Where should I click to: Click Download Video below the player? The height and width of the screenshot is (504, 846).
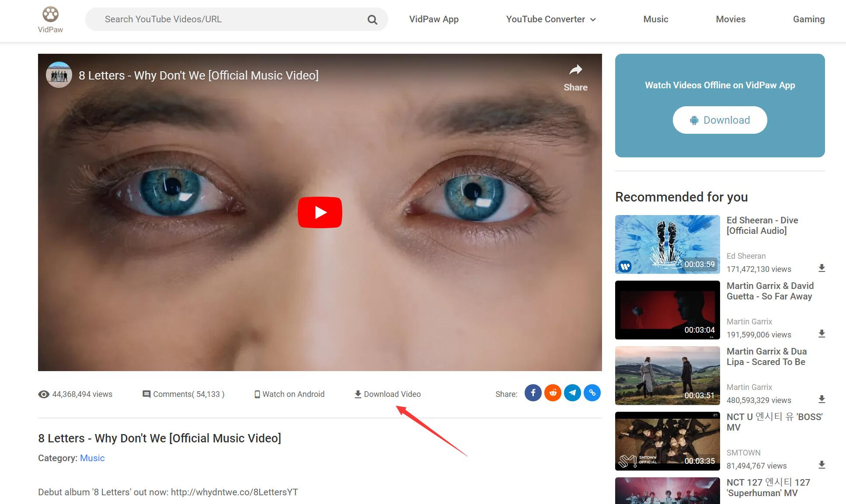click(x=387, y=394)
